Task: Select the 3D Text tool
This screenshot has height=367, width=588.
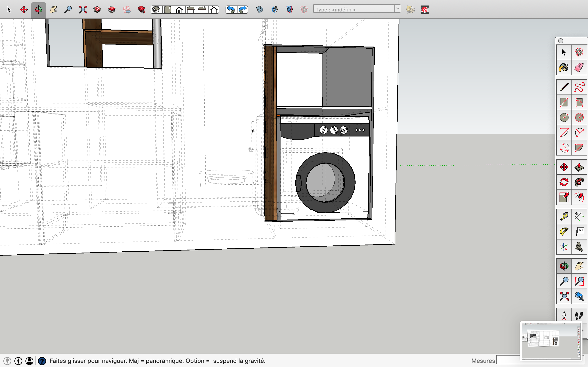Action: (x=579, y=247)
